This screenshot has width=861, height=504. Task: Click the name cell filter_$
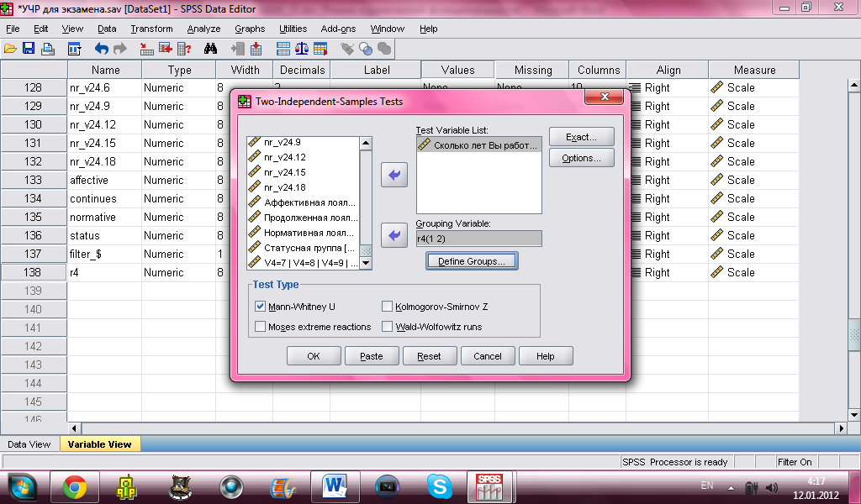point(104,254)
